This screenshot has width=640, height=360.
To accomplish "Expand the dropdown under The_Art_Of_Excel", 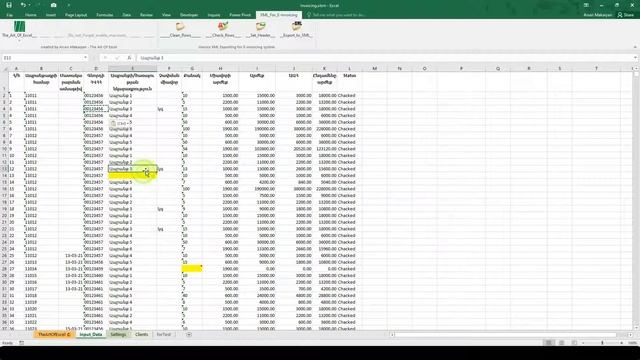I will click(19, 40).
